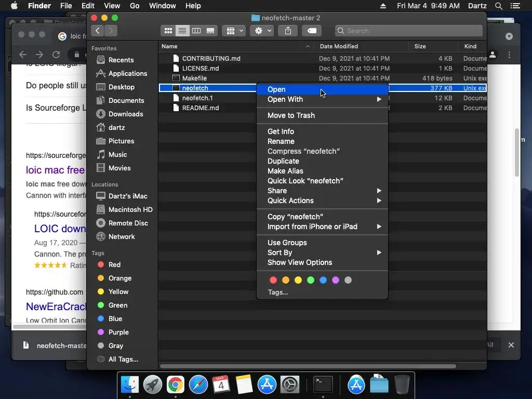Open All Tags… in sidebar

pos(118,360)
